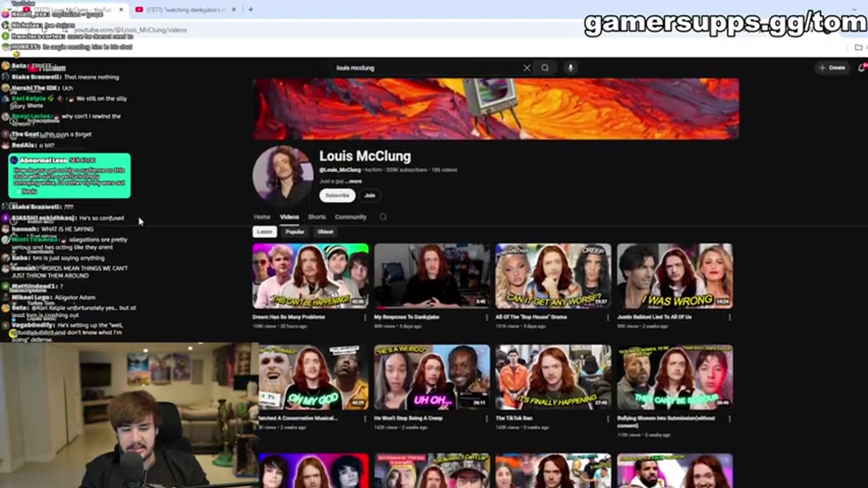Click title He Won't Stop Being A Creep
868x488 pixels.
(x=408, y=419)
